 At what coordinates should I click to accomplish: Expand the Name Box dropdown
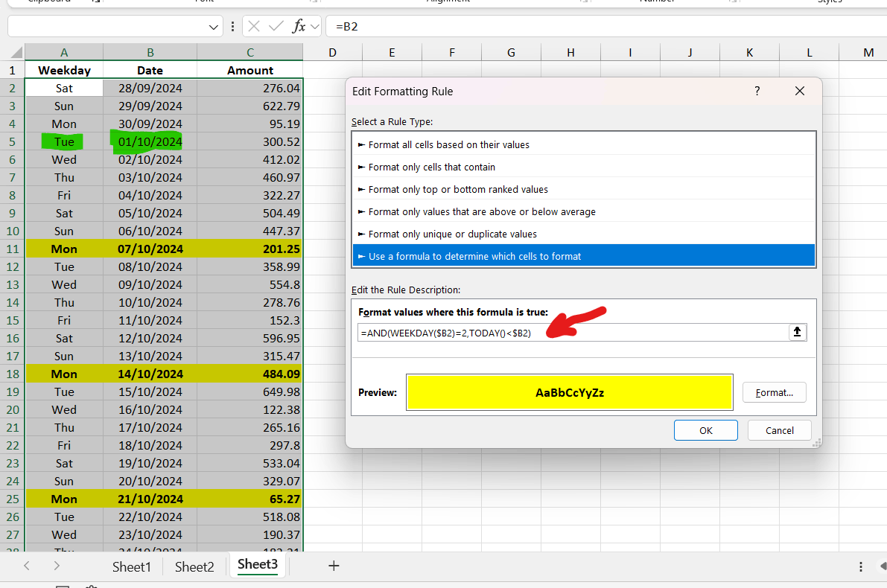click(213, 27)
